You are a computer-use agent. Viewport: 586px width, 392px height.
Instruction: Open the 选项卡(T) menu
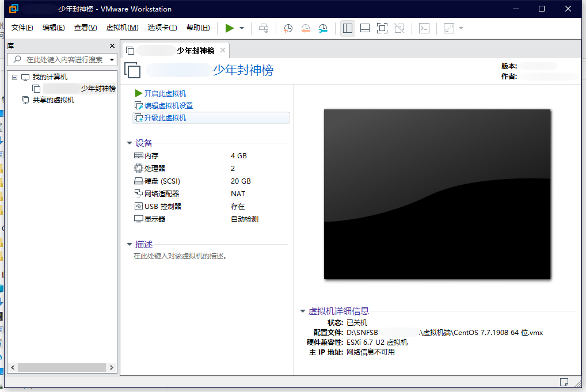[x=162, y=28]
